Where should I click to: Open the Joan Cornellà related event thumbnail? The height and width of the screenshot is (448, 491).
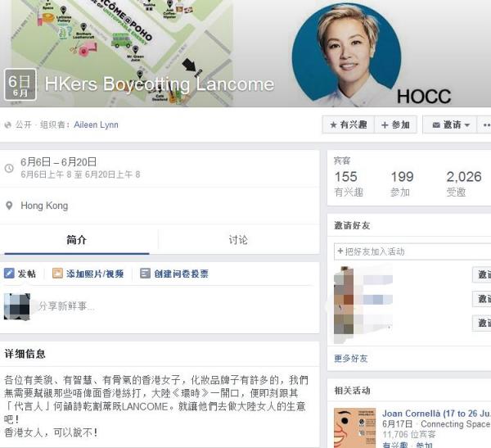(x=355, y=428)
